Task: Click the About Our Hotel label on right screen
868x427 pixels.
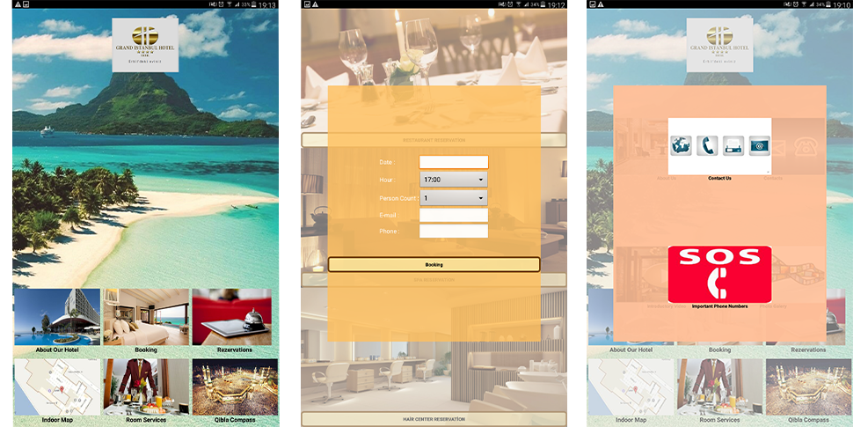Action: 631,350
